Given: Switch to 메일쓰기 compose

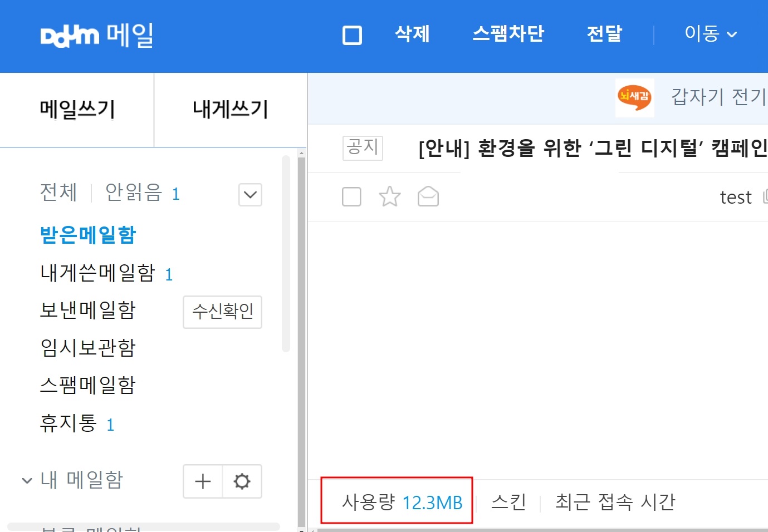Looking at the screenshot, I should 77,109.
